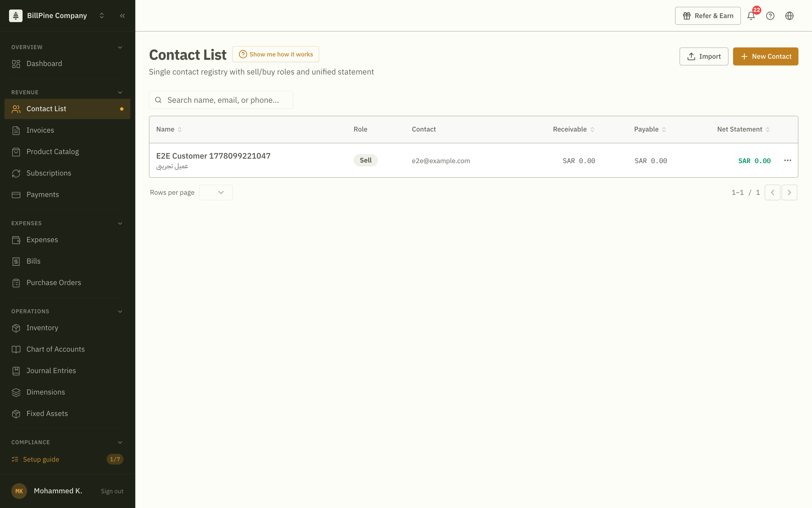Click the Sell role badge
The image size is (812, 508).
[x=365, y=160]
